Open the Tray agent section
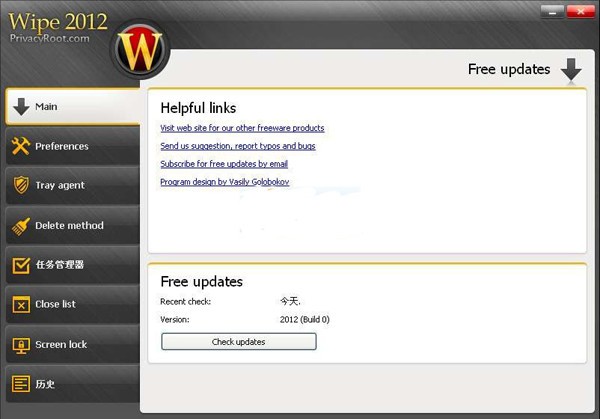 tap(60, 186)
